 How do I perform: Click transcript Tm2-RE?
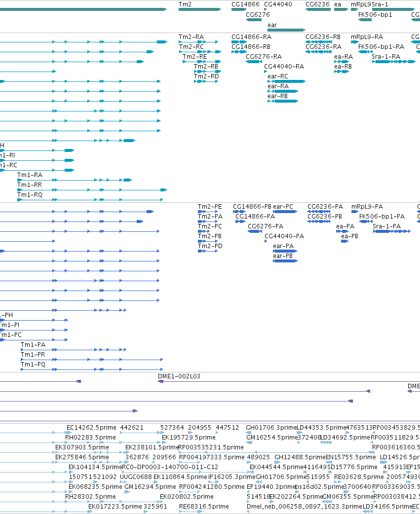point(202,62)
